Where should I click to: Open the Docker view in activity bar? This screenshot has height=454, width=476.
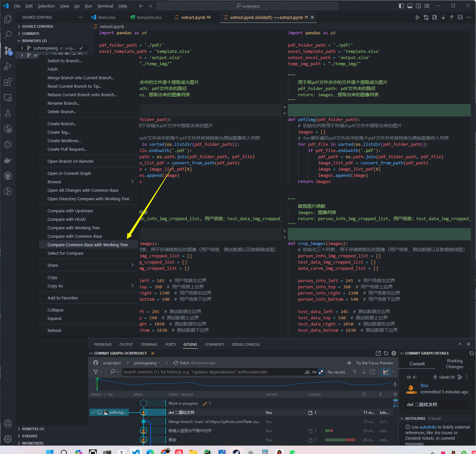(8, 160)
